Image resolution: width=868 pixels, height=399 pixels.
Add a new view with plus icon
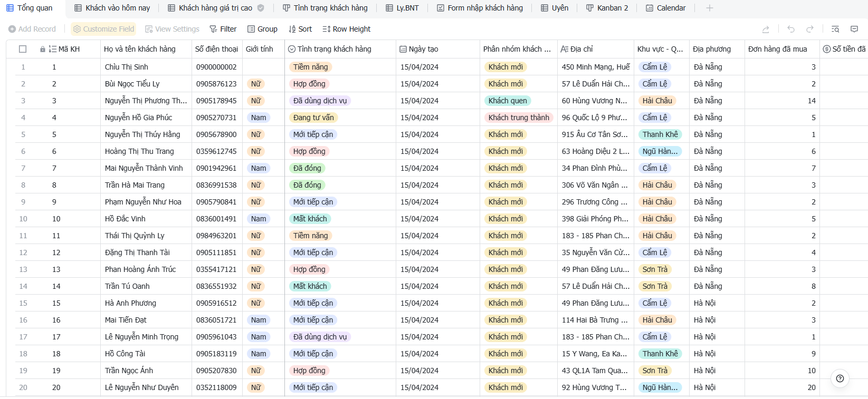(x=710, y=8)
